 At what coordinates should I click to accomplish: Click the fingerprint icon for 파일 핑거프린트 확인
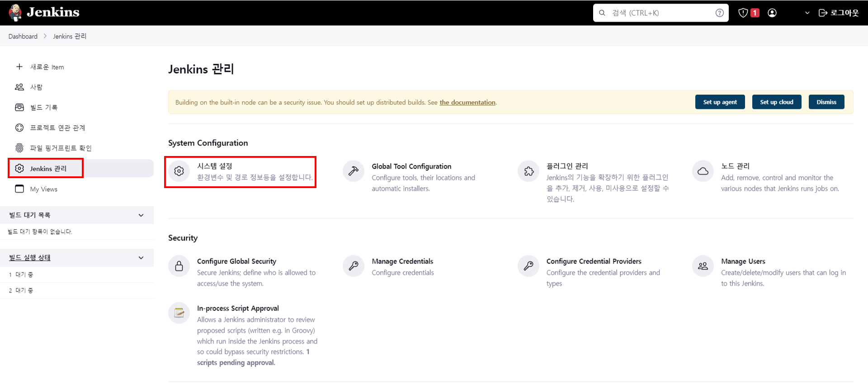pos(19,148)
